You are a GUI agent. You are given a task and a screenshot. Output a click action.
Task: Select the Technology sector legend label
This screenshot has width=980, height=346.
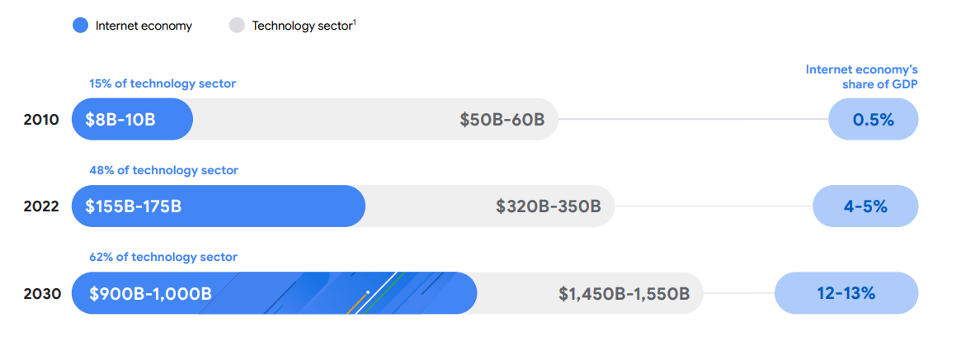304,26
